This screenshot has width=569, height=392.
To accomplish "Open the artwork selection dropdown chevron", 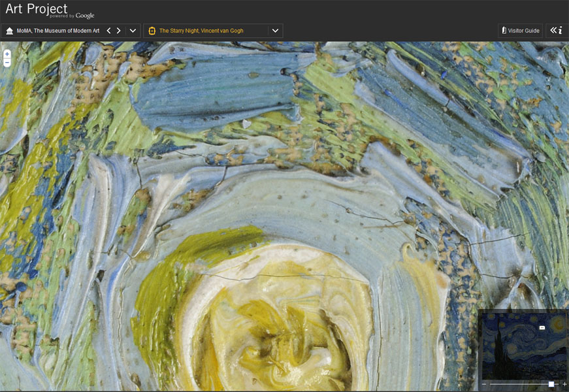I will [x=276, y=31].
